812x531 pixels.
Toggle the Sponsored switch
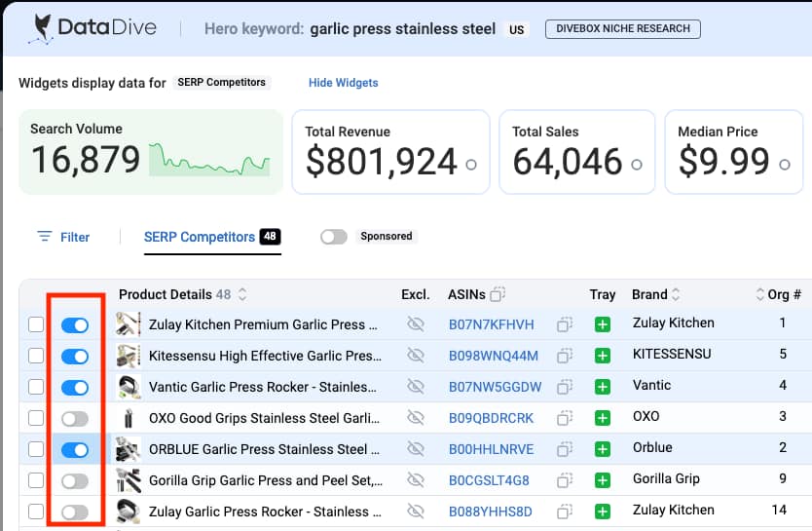[x=334, y=237]
